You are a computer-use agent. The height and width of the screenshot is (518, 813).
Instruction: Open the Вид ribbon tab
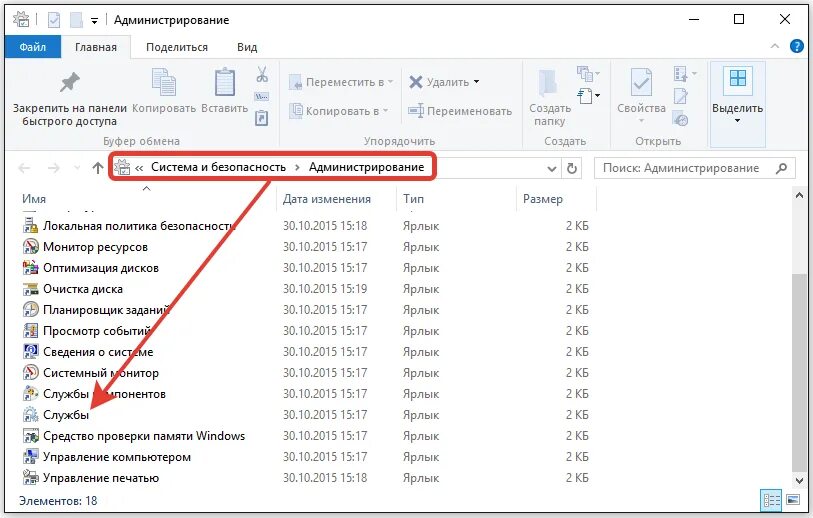[247, 47]
